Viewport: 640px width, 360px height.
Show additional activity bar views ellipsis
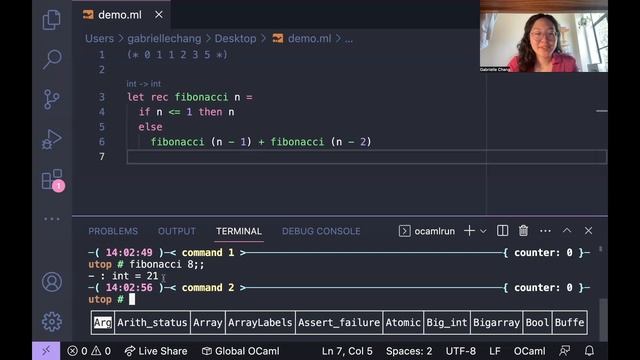pyautogui.click(x=52, y=219)
